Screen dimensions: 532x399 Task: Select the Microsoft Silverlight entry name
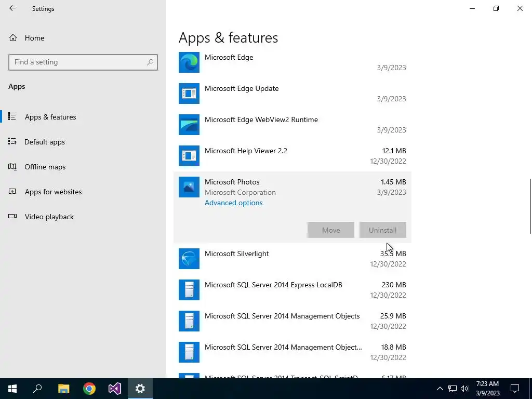point(236,254)
